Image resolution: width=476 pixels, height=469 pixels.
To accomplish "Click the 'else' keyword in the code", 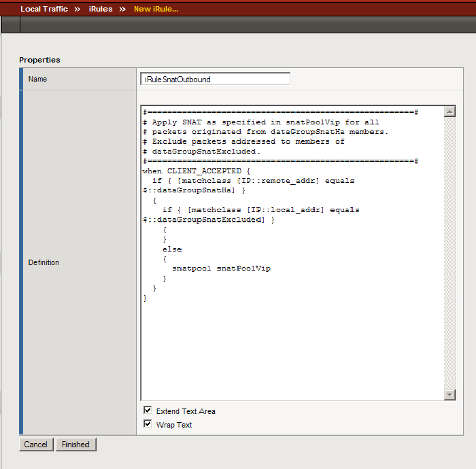I will (x=172, y=249).
